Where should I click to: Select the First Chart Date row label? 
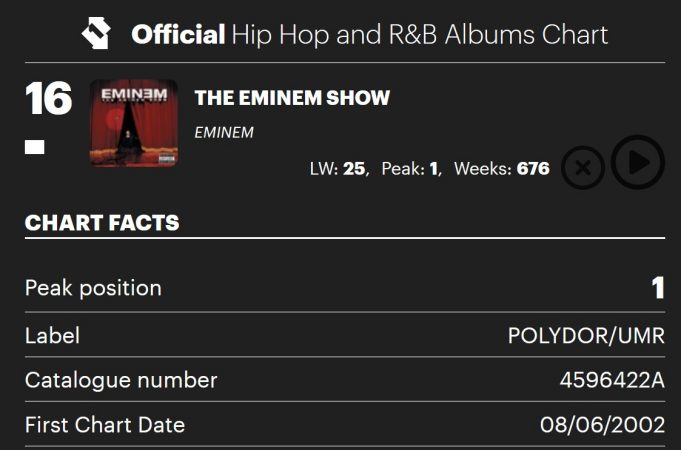[105, 424]
